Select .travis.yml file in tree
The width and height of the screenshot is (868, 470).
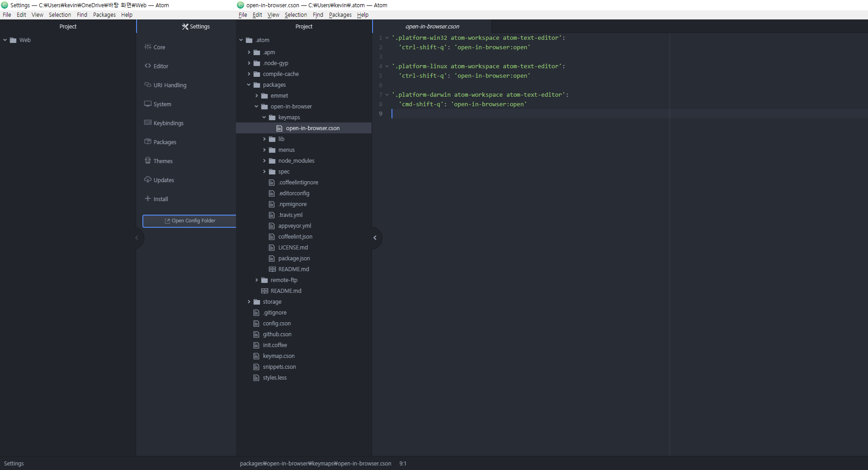pos(290,215)
